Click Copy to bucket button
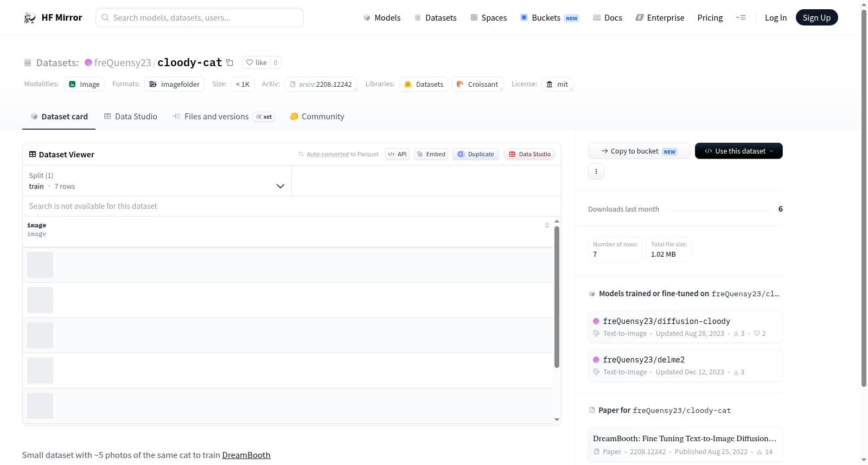Image resolution: width=868 pixels, height=465 pixels. (639, 151)
